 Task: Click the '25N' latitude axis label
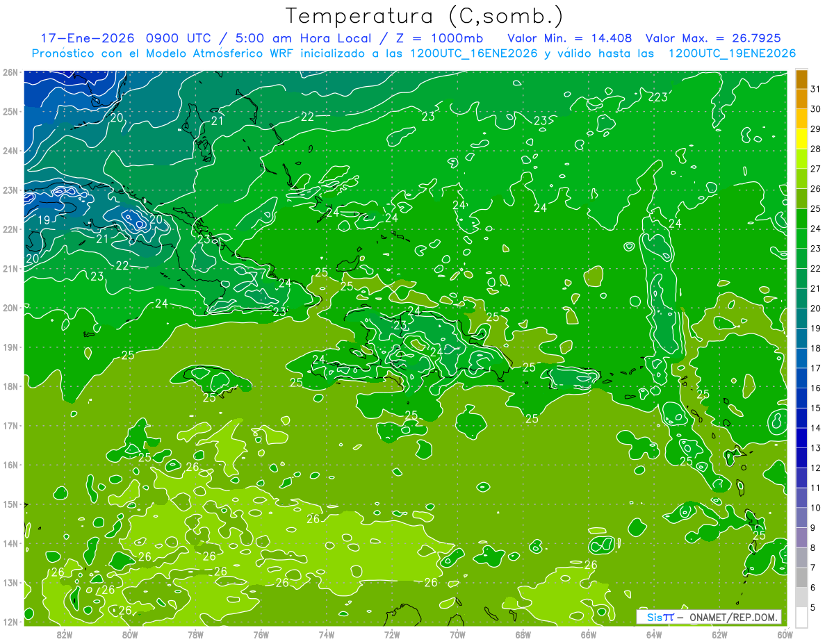click(x=10, y=111)
